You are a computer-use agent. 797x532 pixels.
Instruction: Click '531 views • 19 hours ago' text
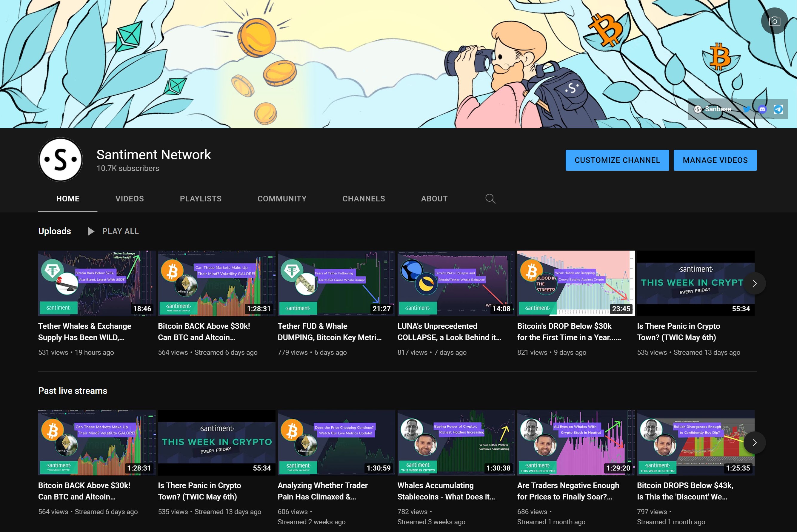(76, 352)
